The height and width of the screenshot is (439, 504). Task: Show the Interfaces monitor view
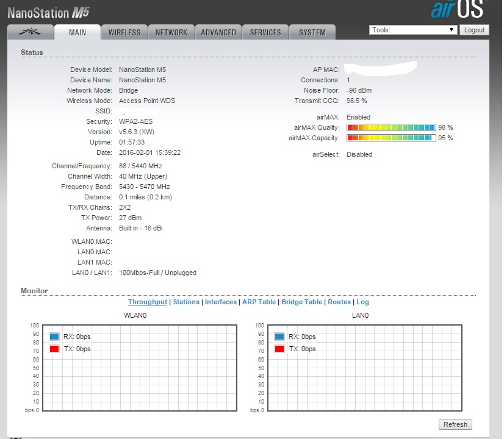click(221, 302)
